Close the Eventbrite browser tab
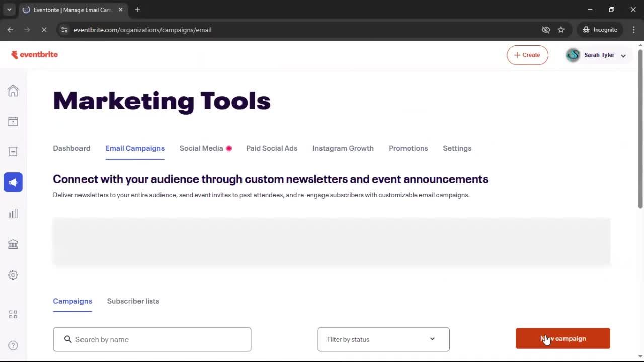Screen dimensions: 644x362 pyautogui.click(x=120, y=10)
